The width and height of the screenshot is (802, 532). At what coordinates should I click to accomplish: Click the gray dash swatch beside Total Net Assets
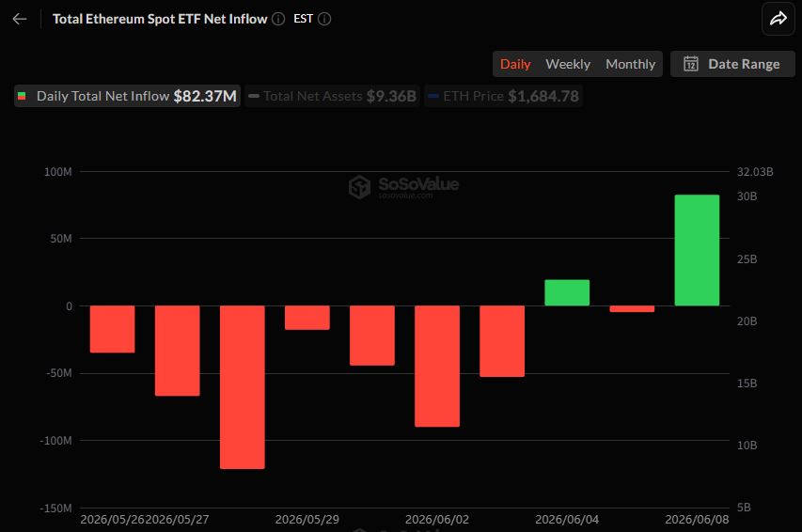tap(254, 96)
